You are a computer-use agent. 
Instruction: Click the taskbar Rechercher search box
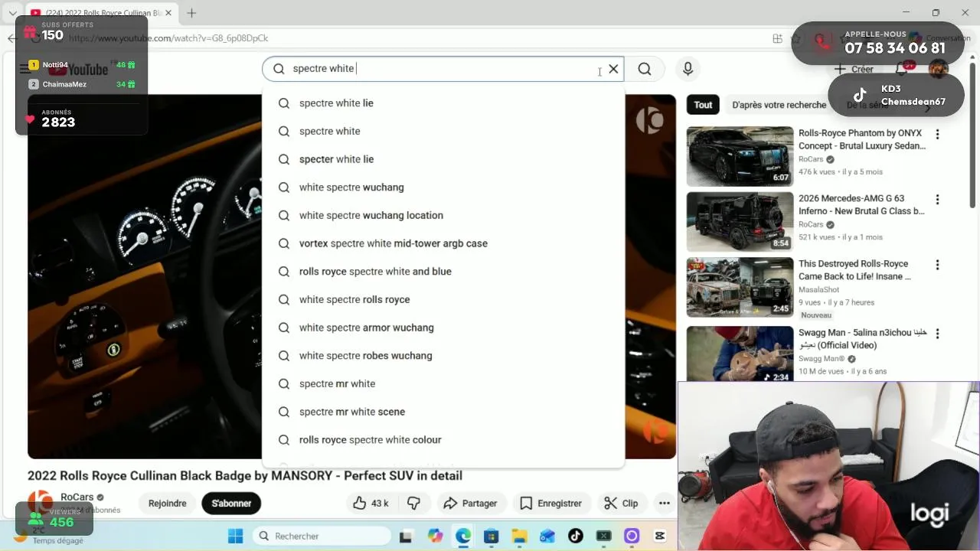pos(320,536)
